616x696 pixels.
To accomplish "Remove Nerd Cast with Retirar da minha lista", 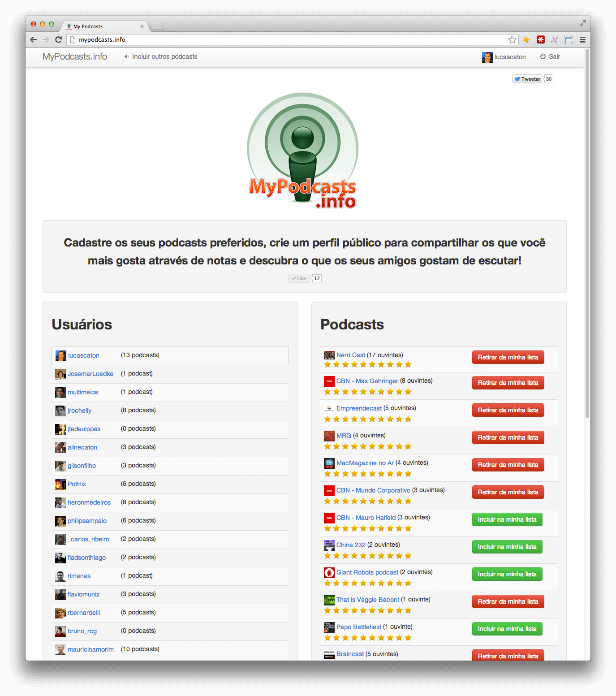I will click(x=508, y=357).
